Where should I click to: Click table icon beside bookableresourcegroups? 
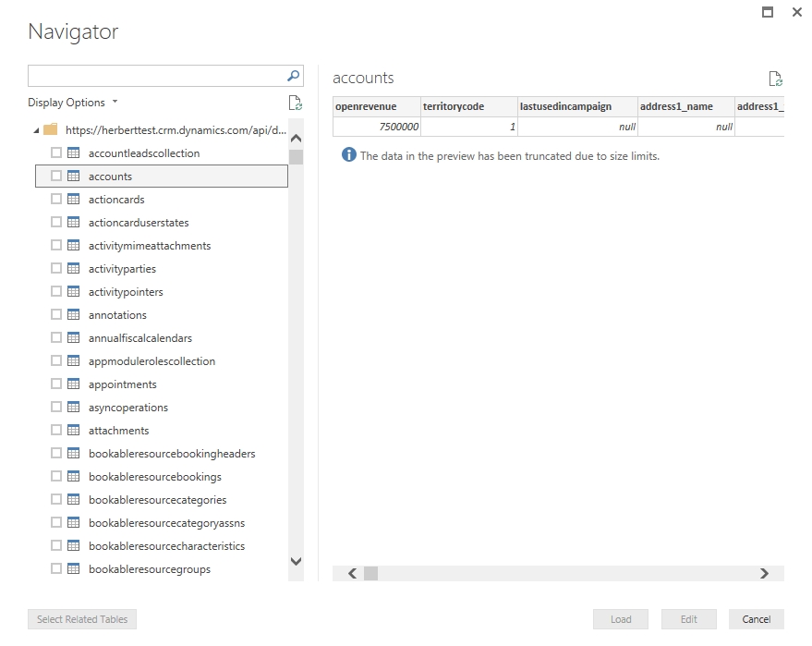tap(74, 568)
